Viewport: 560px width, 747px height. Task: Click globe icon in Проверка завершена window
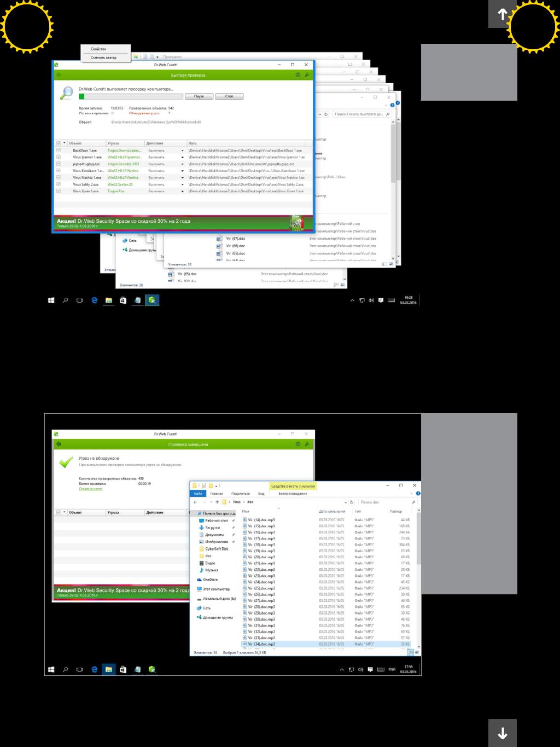[x=298, y=444]
